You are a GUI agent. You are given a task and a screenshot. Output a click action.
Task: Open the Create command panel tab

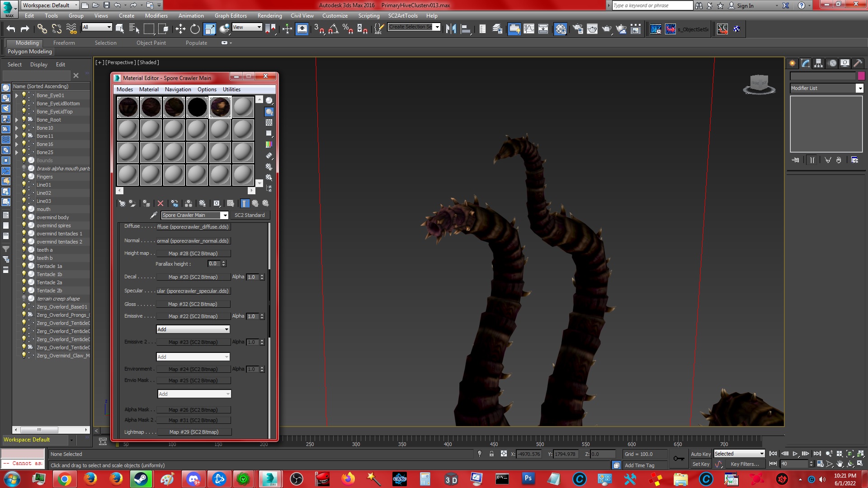pyautogui.click(x=793, y=63)
